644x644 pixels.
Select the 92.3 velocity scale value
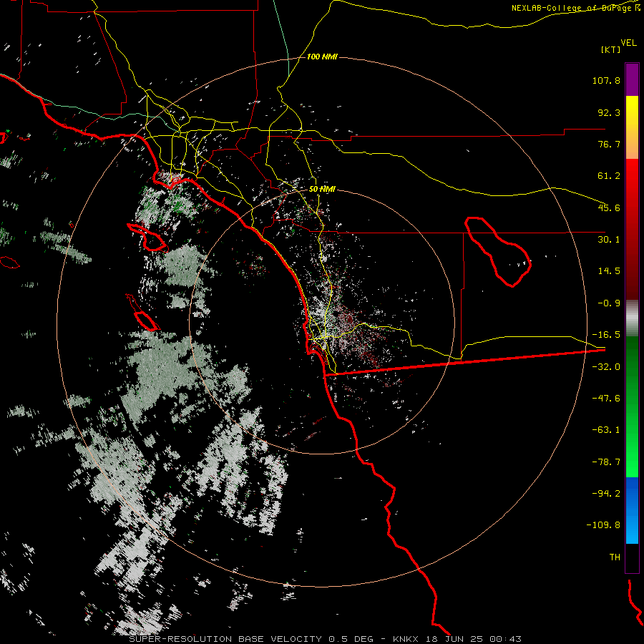609,112
